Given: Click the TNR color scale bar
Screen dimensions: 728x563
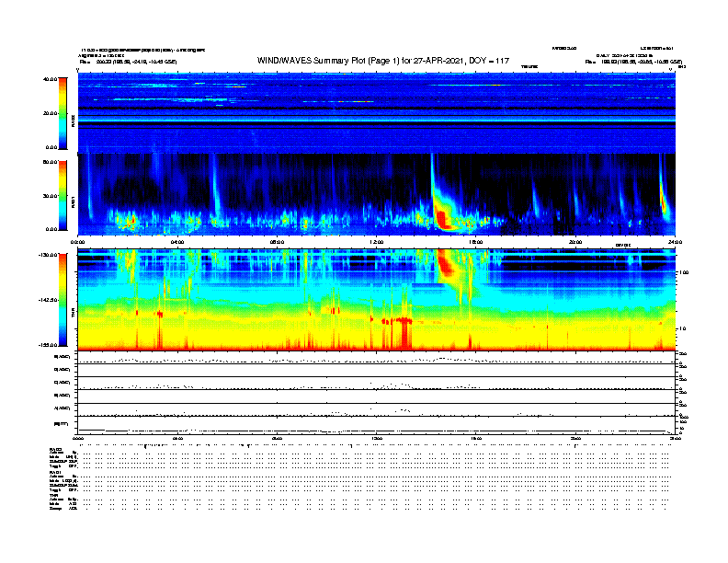Looking at the screenshot, I should click(x=63, y=300).
